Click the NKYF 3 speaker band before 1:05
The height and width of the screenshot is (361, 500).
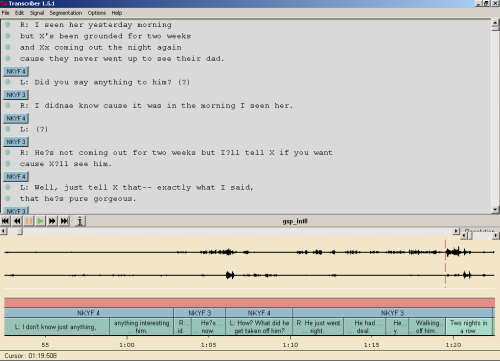point(200,313)
